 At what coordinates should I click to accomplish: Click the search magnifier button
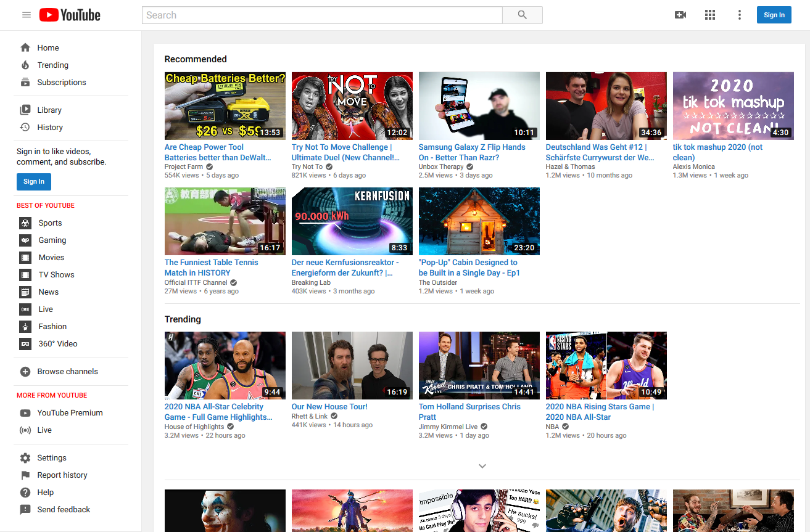(x=523, y=15)
